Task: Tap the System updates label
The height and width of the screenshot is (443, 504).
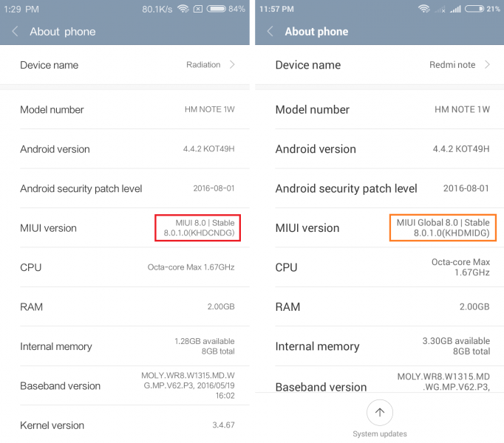Action: pos(380,434)
